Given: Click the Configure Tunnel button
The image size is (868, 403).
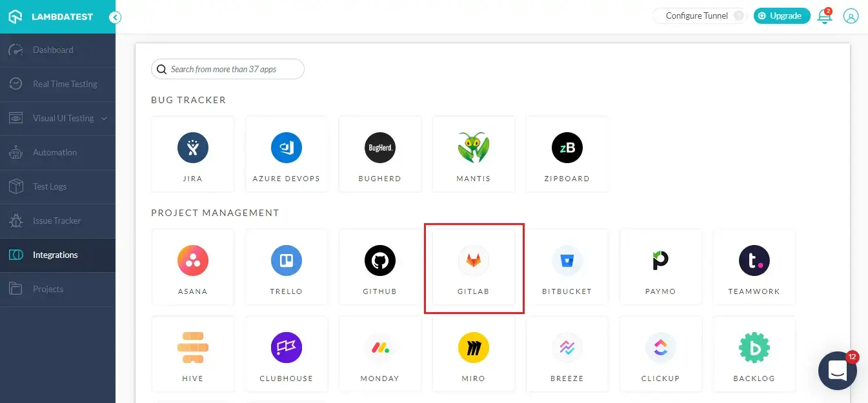Looking at the screenshot, I should click(697, 16).
